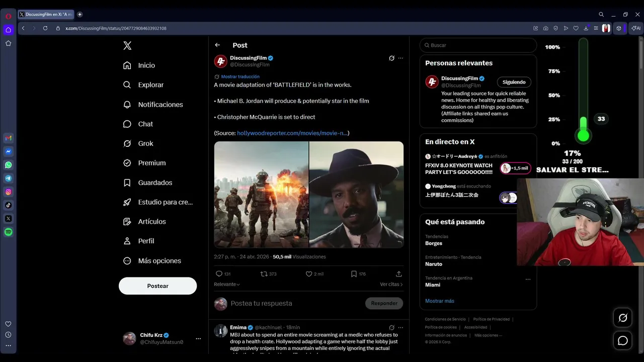Viewport: 644px width, 362px height.
Task: Click the Postear button
Action: point(157,286)
